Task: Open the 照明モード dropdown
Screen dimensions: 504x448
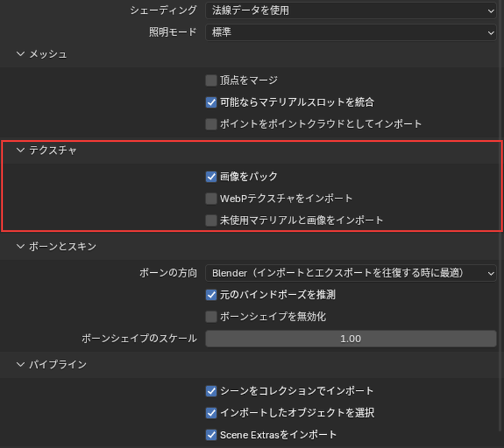Action: point(351,32)
